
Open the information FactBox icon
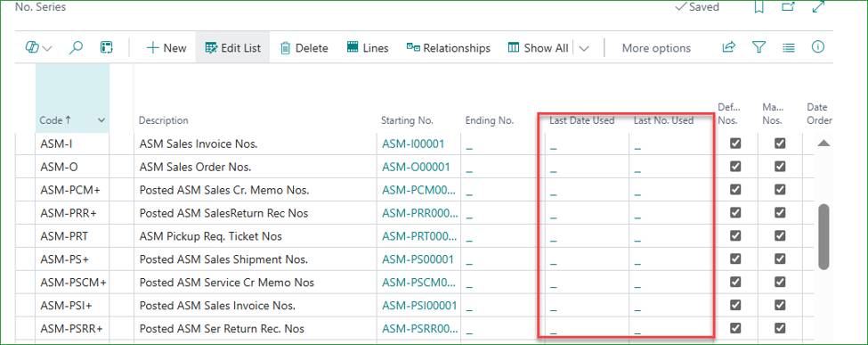pos(818,47)
